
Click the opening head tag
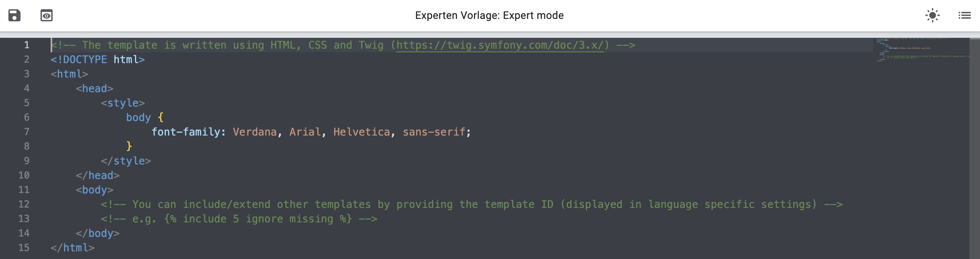pos(94,88)
